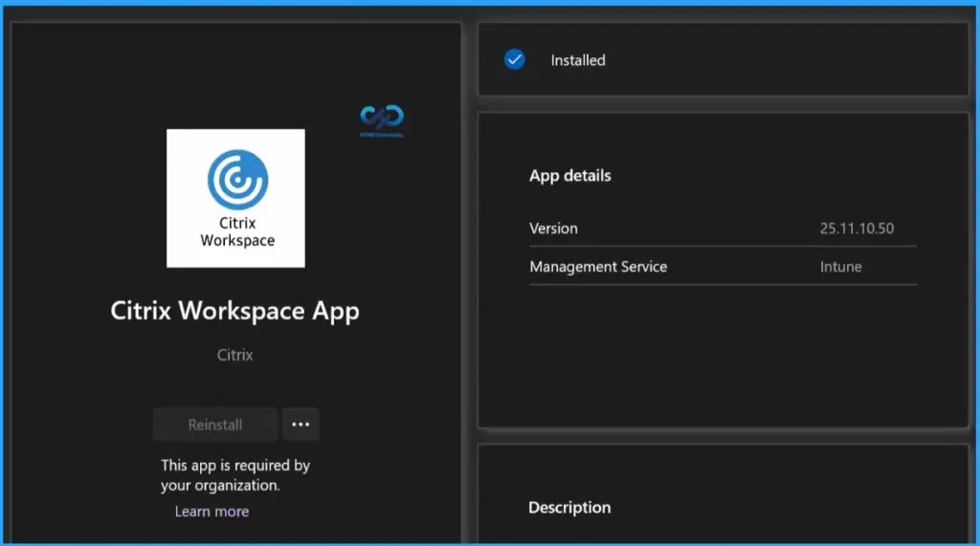Click the Version label
The width and height of the screenshot is (980, 546).
553,229
